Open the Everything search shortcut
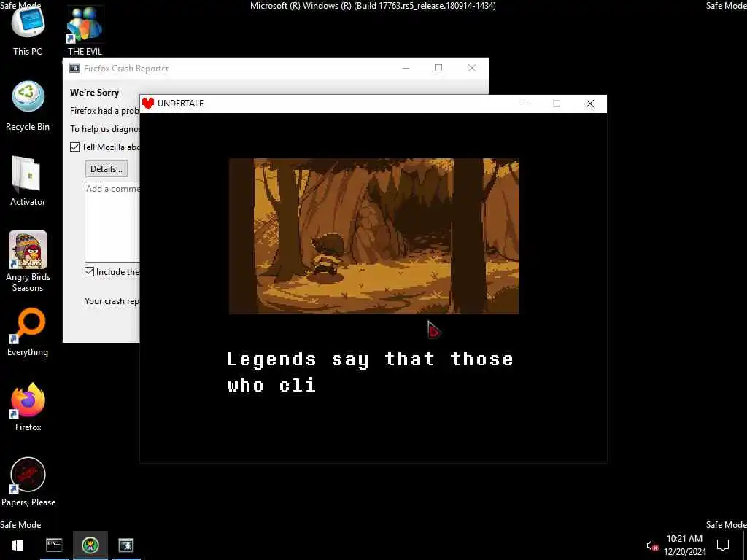 tap(28, 332)
